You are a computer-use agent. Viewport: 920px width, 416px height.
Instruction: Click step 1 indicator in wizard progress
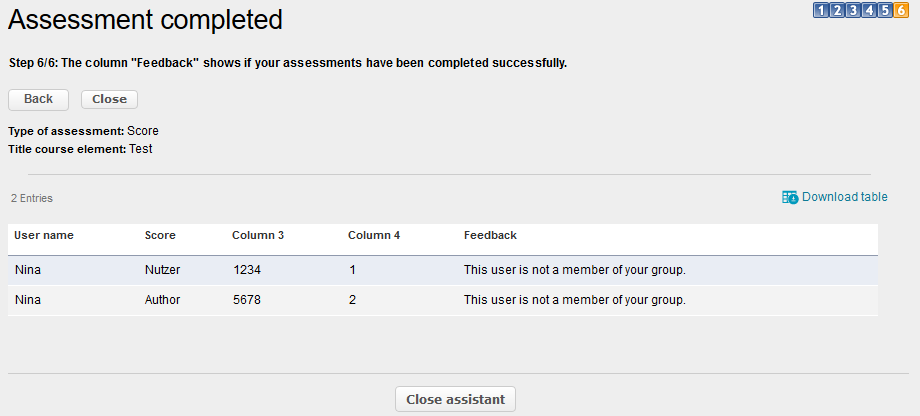pos(821,11)
